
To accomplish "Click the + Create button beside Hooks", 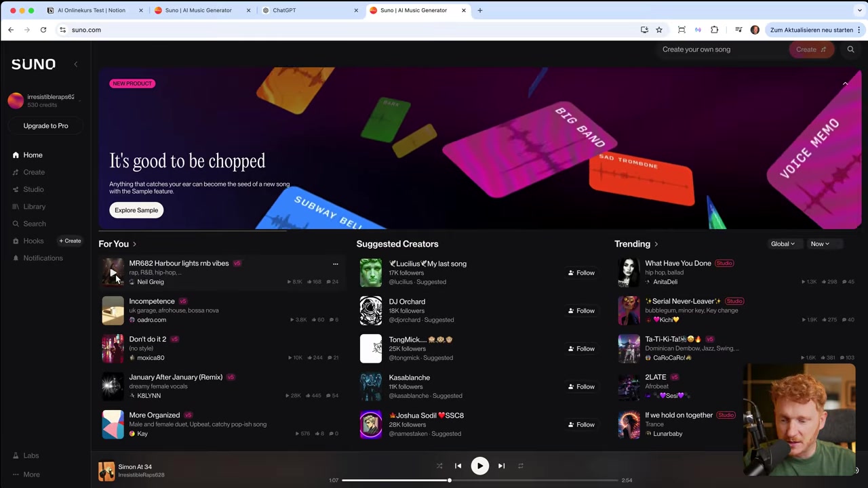I will (70, 241).
